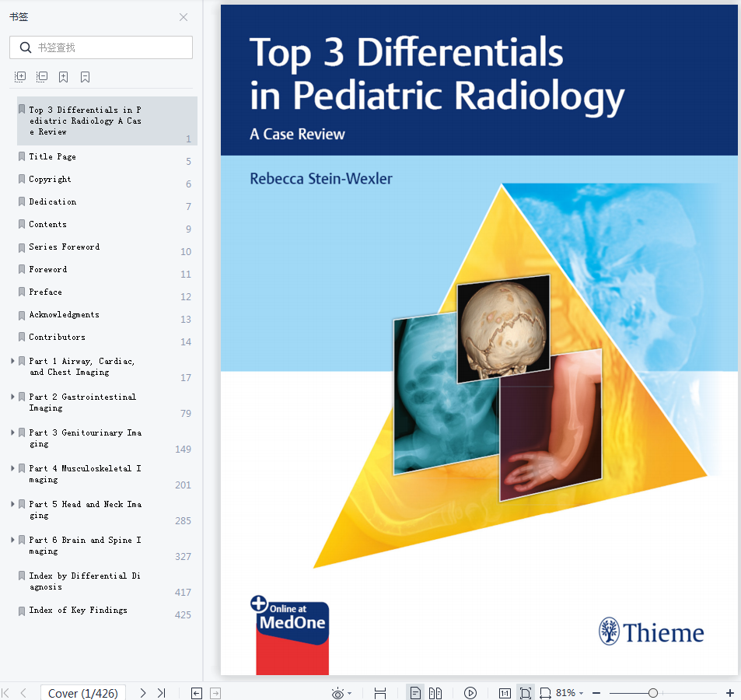741x700 pixels.
Task: Select the Foreword bookmark on page 11
Action: [47, 269]
